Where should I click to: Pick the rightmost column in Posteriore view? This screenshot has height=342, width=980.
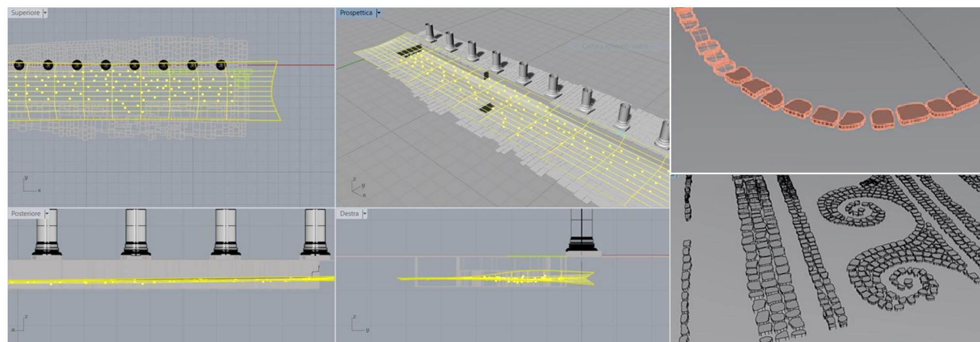click(x=315, y=233)
